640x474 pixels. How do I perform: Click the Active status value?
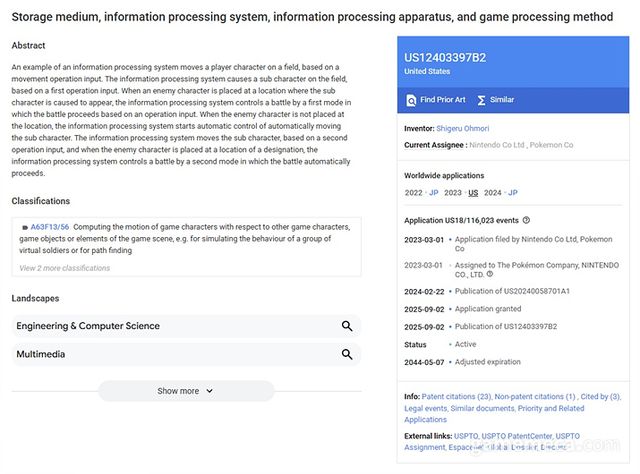(x=465, y=344)
